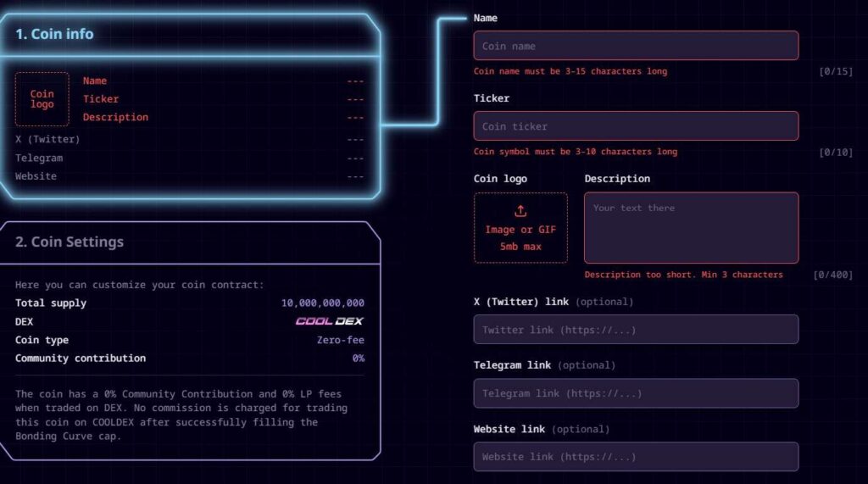
Task: Click the Telegram link input field
Action: tap(636, 393)
